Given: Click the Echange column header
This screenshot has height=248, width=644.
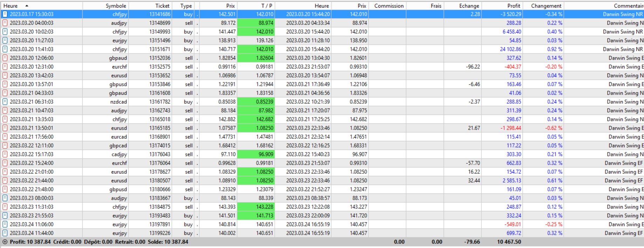Looking at the screenshot, I should tap(463, 6).
